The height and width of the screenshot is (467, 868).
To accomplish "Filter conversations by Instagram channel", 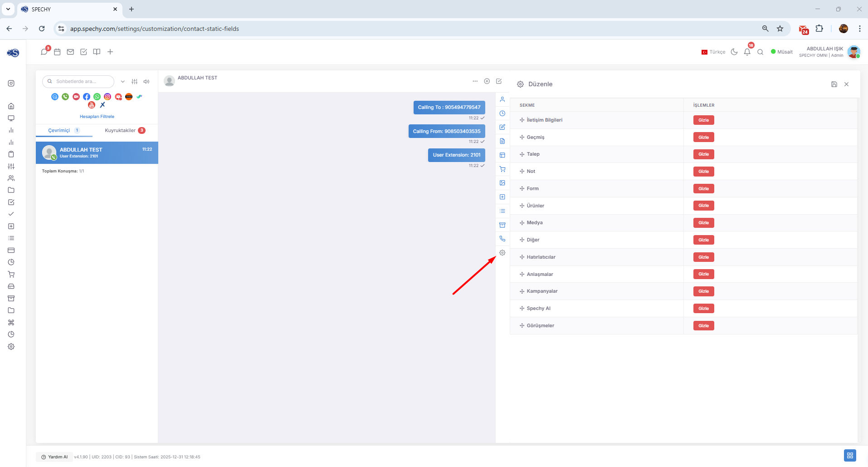I will 107,97.
